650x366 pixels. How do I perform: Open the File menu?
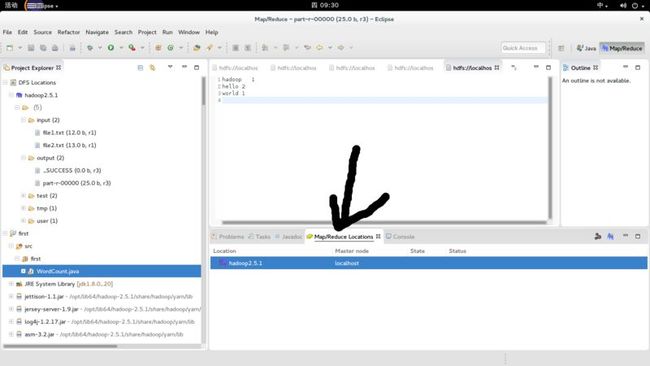(7, 32)
